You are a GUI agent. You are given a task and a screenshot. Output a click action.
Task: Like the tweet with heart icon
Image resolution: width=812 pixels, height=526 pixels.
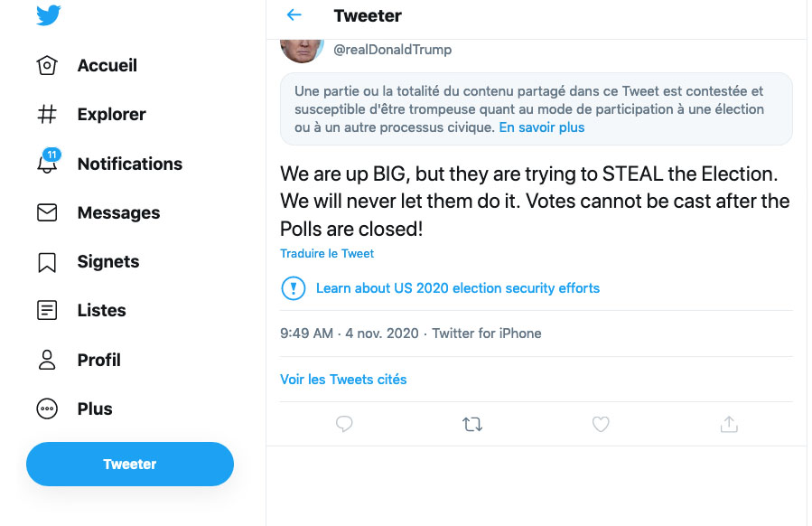tap(601, 424)
